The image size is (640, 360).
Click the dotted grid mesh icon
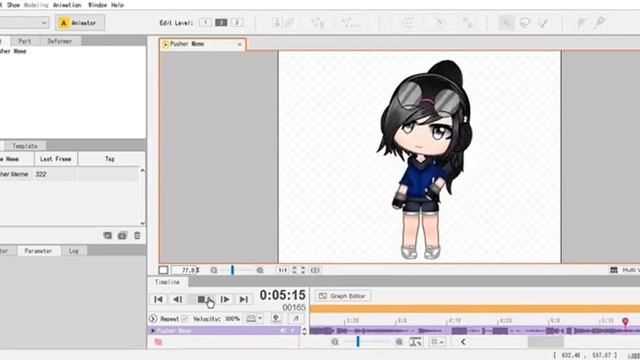click(x=407, y=23)
